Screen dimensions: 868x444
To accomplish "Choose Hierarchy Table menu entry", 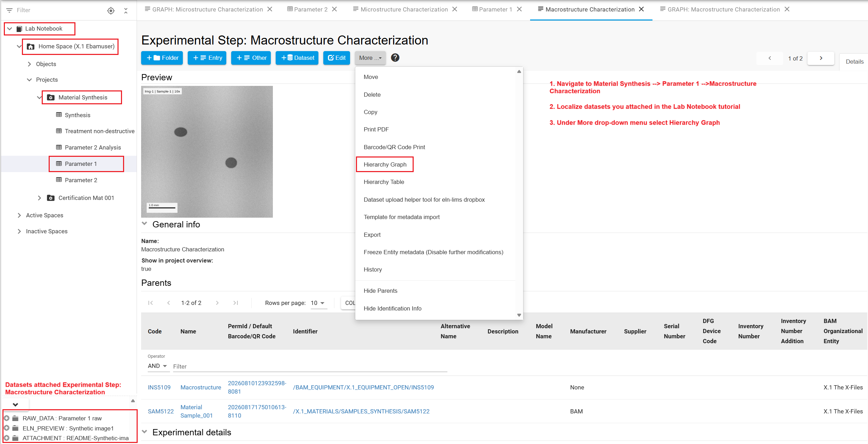I will pos(384,182).
